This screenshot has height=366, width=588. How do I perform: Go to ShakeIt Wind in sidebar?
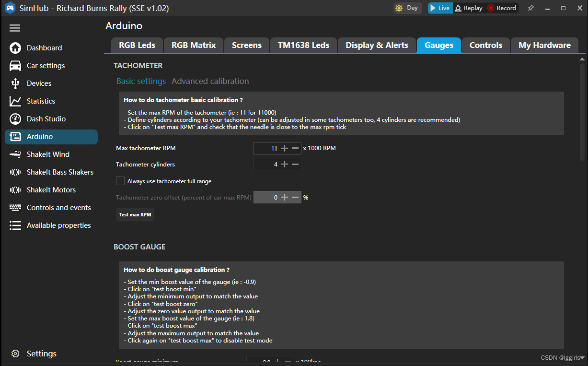(51, 154)
